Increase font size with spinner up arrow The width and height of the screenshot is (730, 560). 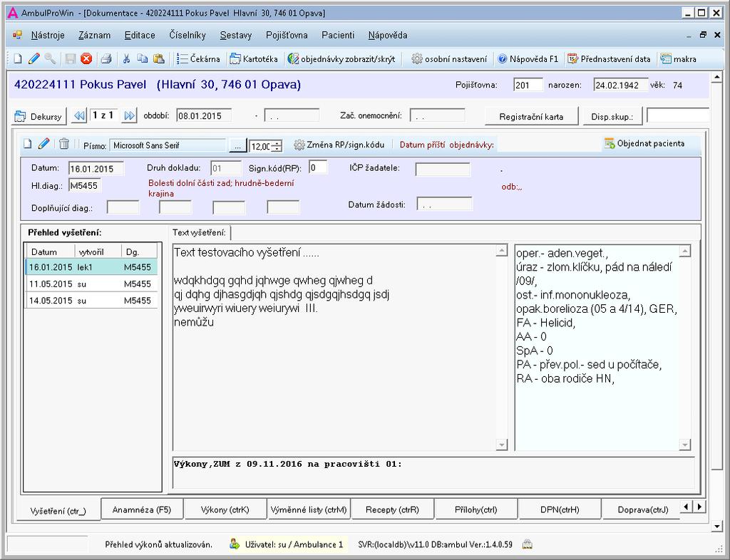pyautogui.click(x=277, y=142)
